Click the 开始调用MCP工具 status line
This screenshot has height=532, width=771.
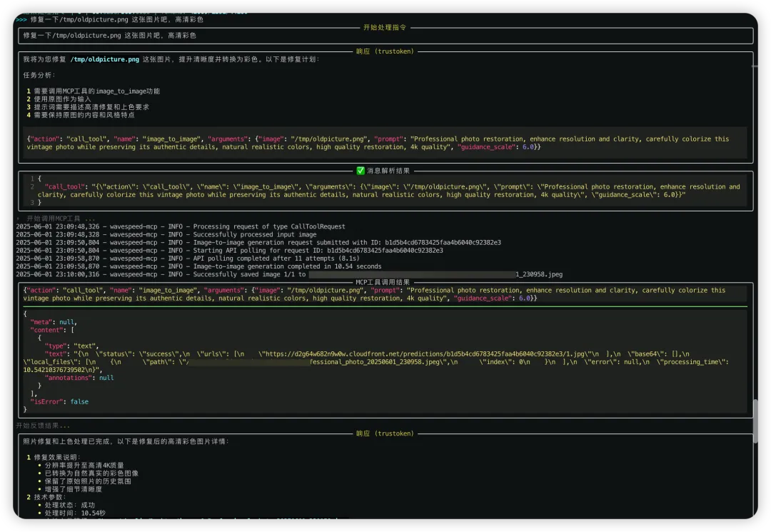click(56, 219)
